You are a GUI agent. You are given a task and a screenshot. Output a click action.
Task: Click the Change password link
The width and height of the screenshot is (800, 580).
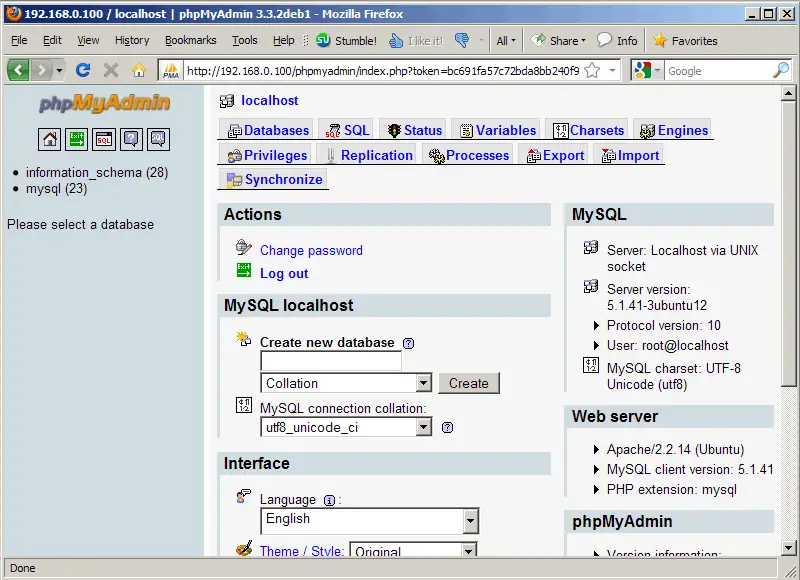311,250
